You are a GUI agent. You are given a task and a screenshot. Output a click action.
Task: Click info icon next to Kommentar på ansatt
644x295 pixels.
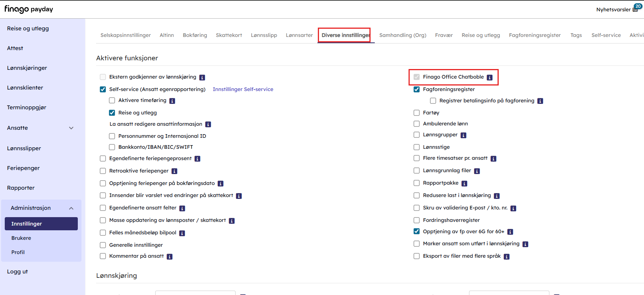(169, 257)
